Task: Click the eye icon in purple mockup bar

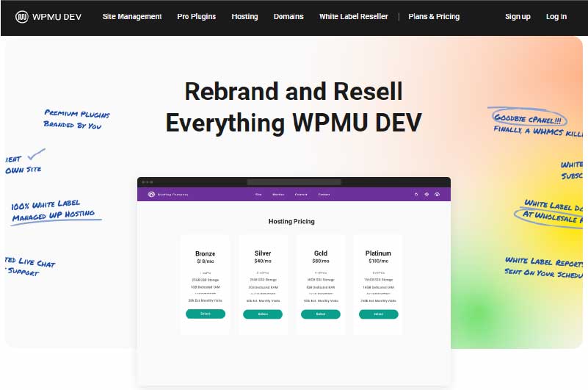Action: coord(437,194)
